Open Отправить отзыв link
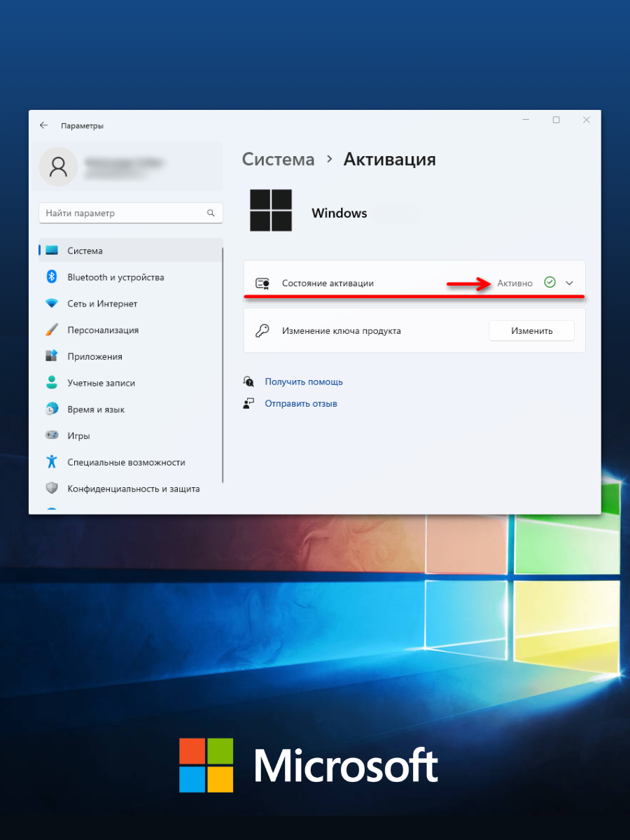 pyautogui.click(x=301, y=403)
